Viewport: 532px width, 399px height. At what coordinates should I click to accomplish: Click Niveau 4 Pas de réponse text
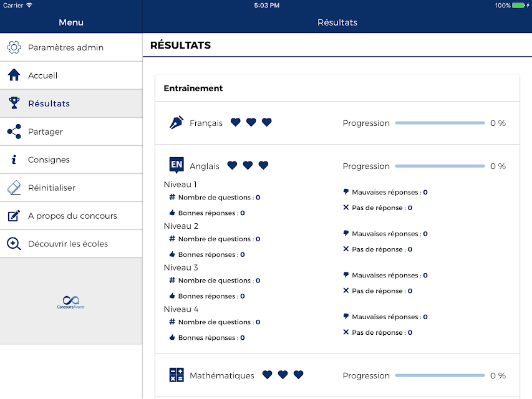tap(382, 332)
